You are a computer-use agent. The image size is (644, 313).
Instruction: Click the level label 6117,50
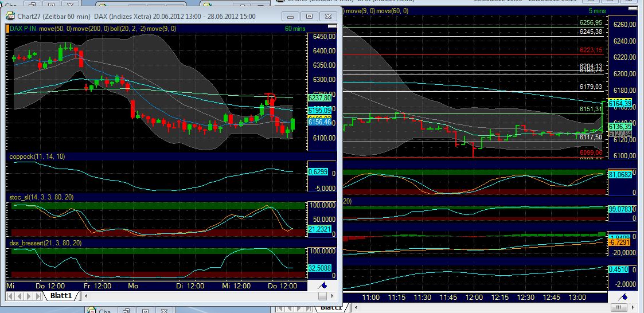click(x=591, y=138)
